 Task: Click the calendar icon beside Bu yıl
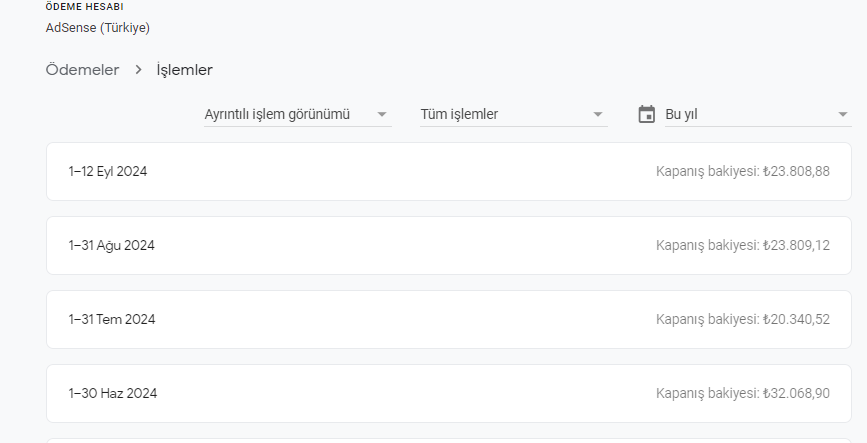(646, 114)
